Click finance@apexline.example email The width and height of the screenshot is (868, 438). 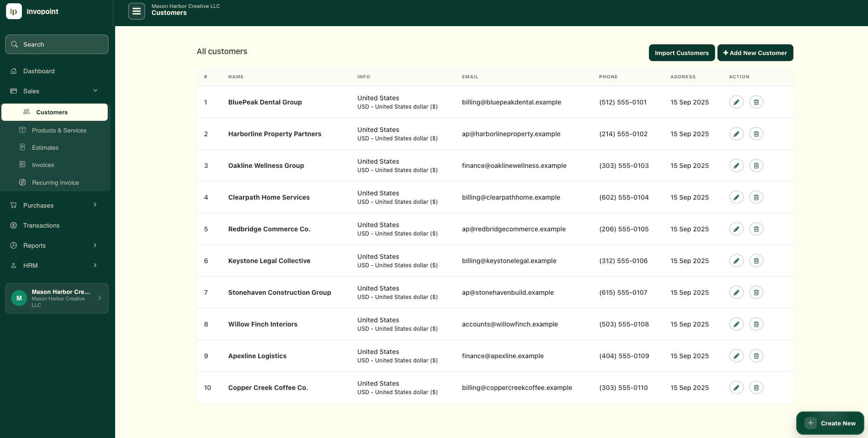point(503,356)
